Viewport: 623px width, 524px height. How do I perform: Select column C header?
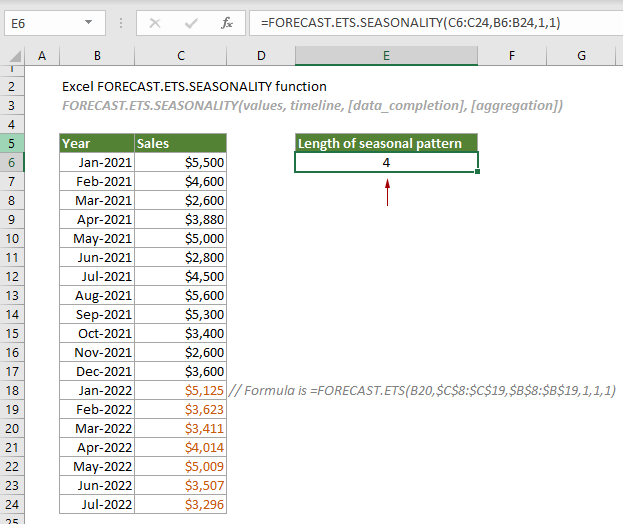pos(180,58)
